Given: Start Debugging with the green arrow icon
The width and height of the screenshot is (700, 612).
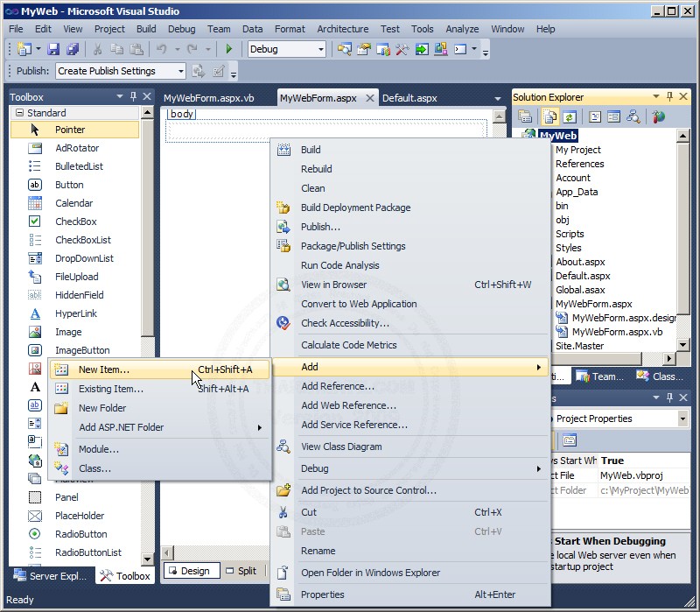Looking at the screenshot, I should click(x=228, y=49).
